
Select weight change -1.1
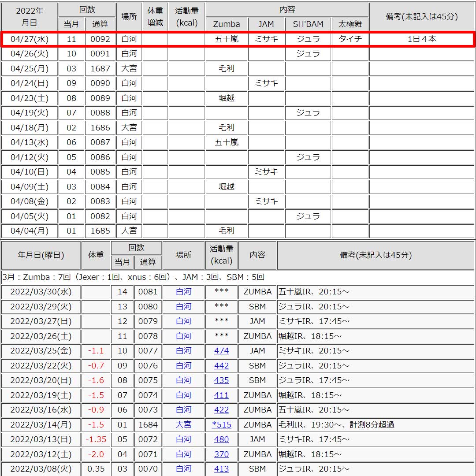(x=96, y=351)
